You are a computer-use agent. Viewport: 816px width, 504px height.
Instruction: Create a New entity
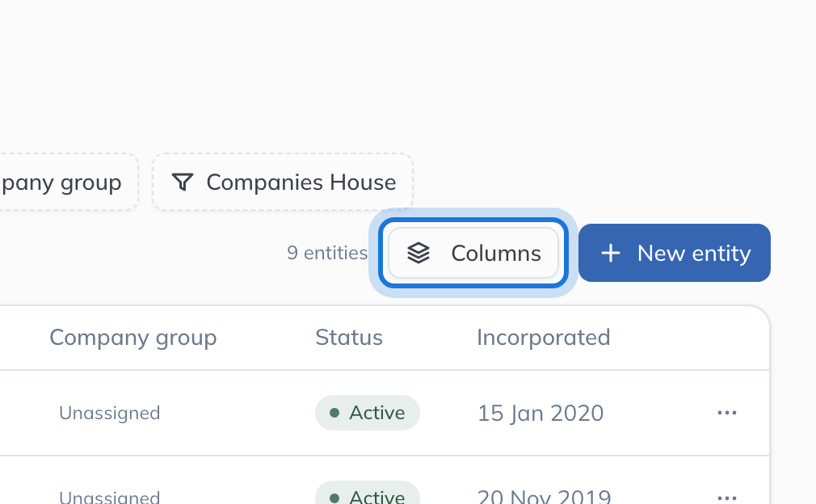675,253
